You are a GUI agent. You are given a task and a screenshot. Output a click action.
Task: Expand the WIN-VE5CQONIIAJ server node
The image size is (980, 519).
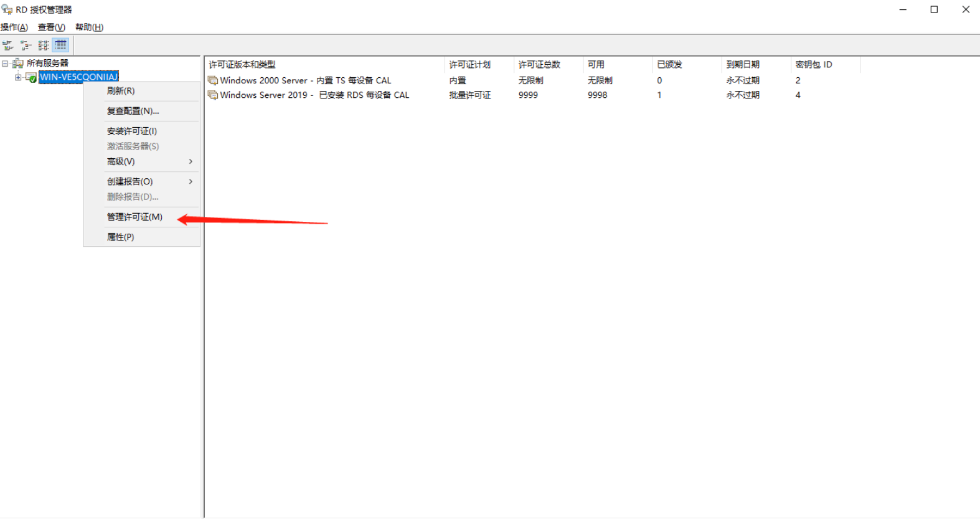[x=18, y=77]
